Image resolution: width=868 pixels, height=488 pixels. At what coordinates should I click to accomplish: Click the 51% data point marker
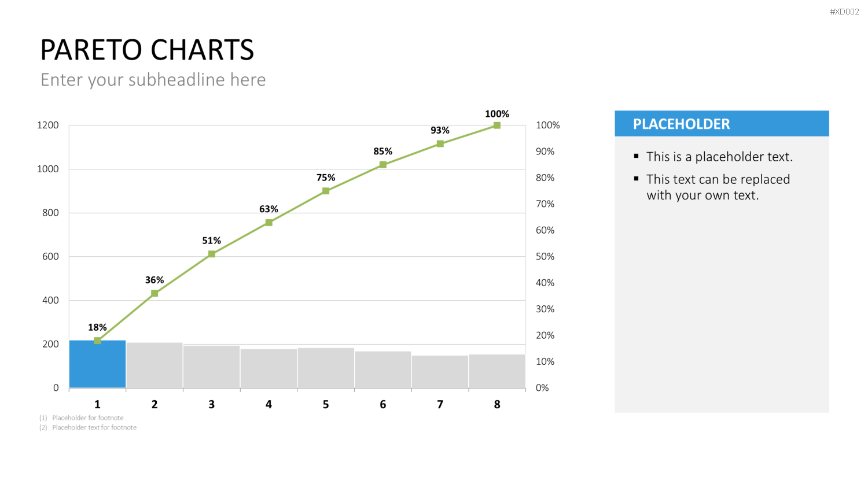click(212, 254)
